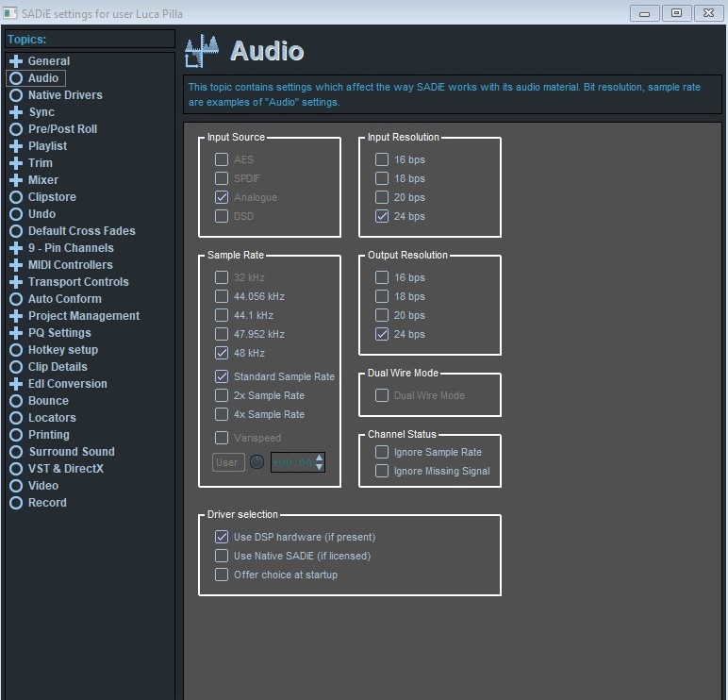
Task: Set Output Resolution to 18 bps
Action: [382, 296]
